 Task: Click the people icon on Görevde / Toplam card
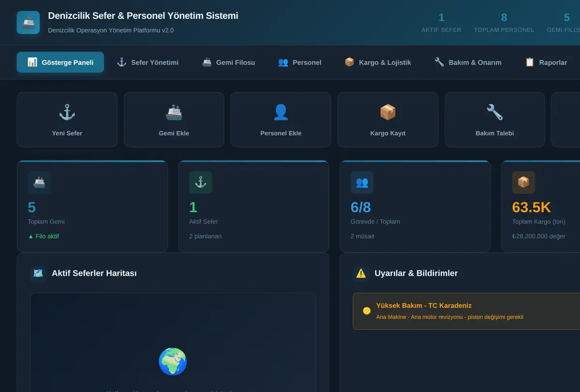pyautogui.click(x=362, y=182)
